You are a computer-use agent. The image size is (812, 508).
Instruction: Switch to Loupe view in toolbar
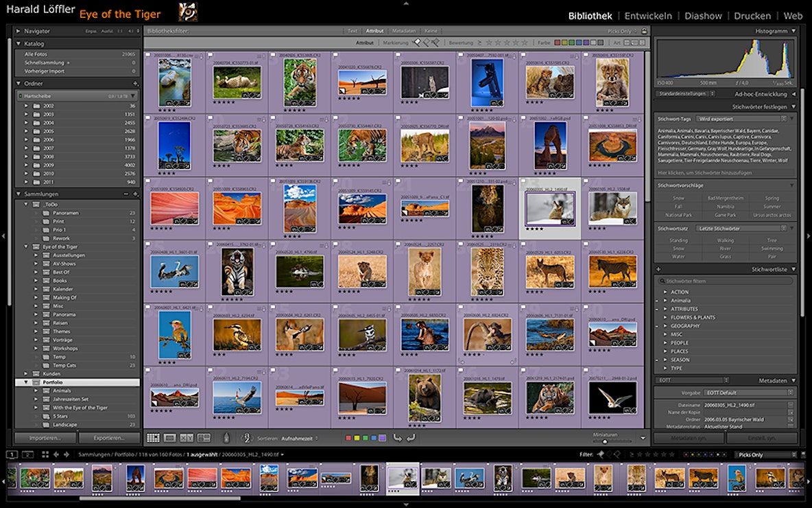coord(169,438)
